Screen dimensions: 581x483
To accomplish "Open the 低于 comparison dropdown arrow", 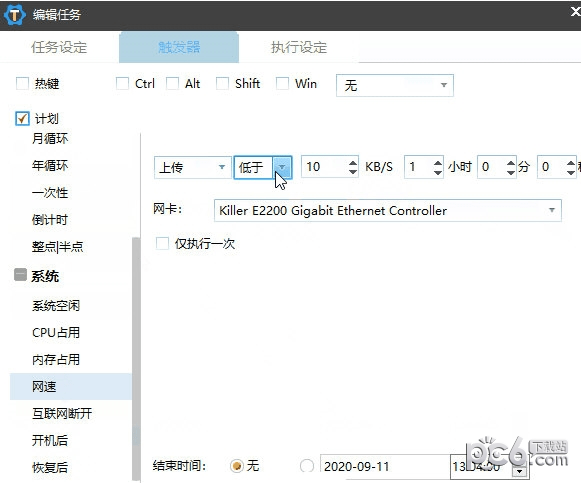I will (282, 167).
